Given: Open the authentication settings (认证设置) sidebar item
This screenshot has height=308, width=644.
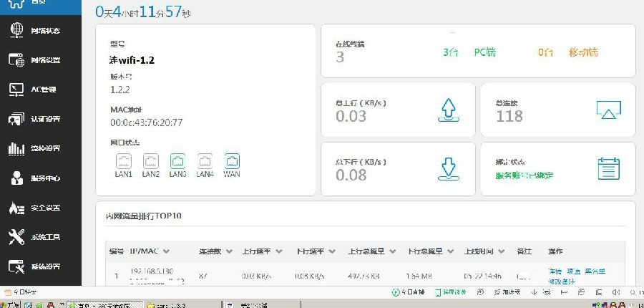Looking at the screenshot, I should tap(40, 119).
